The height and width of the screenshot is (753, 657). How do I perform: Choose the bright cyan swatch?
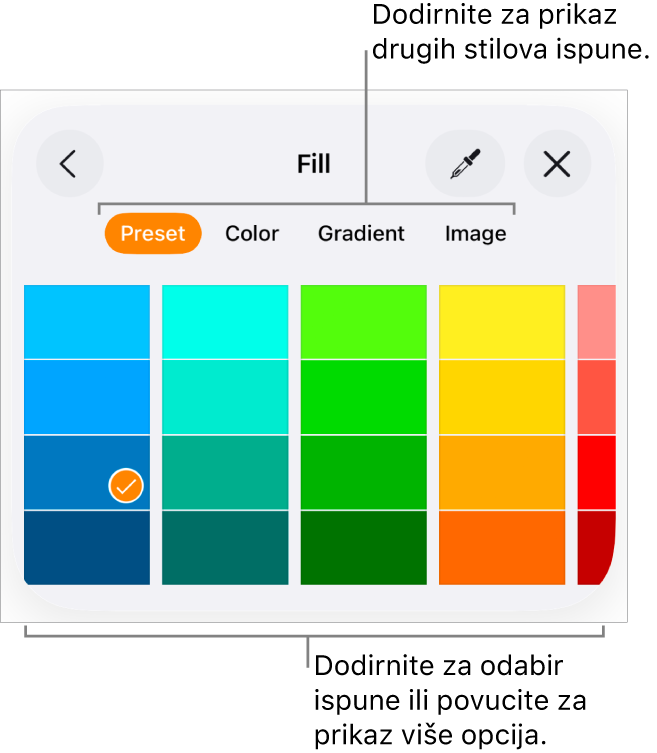225,322
